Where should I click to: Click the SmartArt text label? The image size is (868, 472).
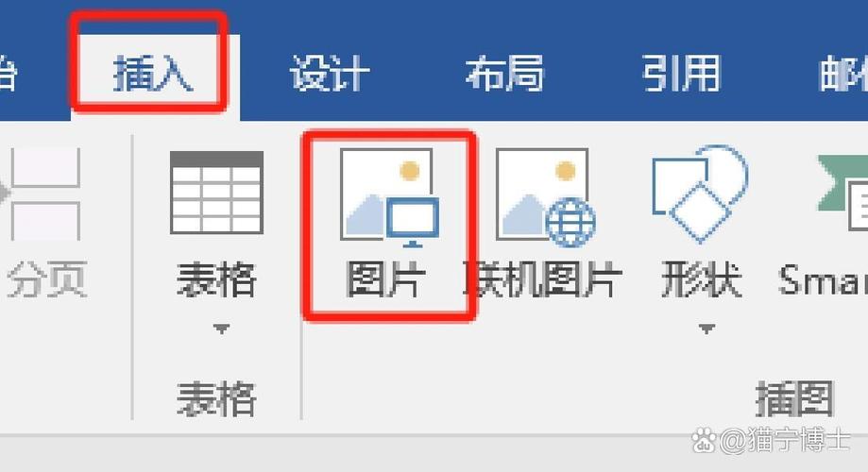coord(823,279)
